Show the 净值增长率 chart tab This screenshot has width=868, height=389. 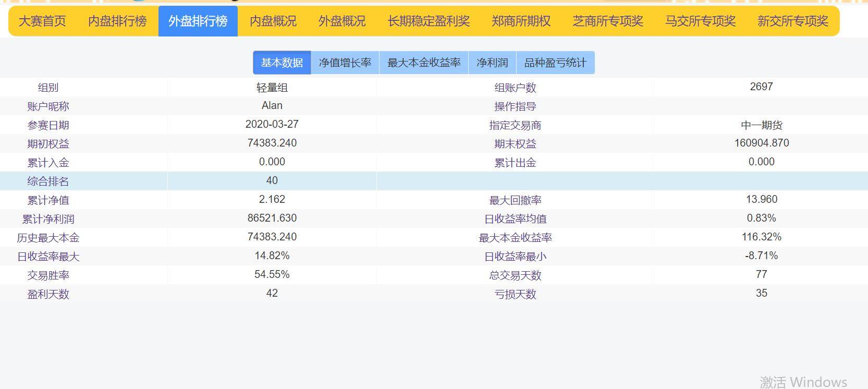click(345, 63)
